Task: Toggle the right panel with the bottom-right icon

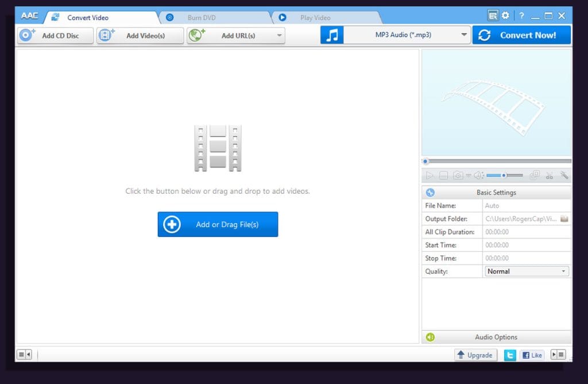Action: [x=558, y=354]
